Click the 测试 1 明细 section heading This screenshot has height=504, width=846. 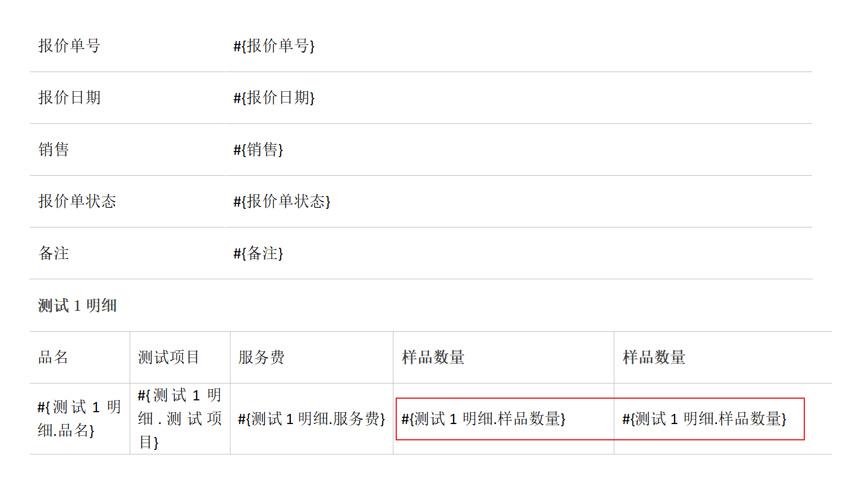tap(77, 306)
